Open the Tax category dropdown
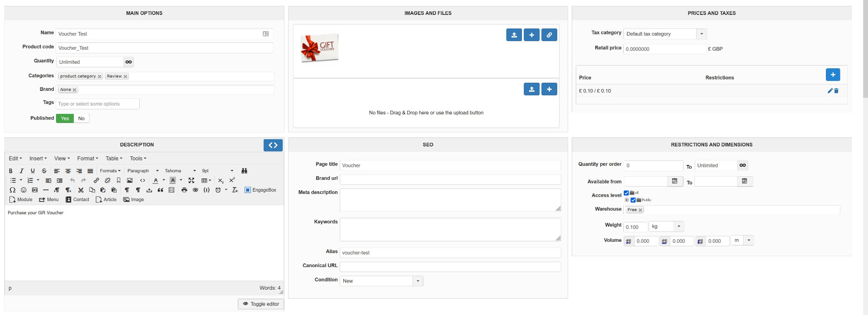 (x=665, y=34)
